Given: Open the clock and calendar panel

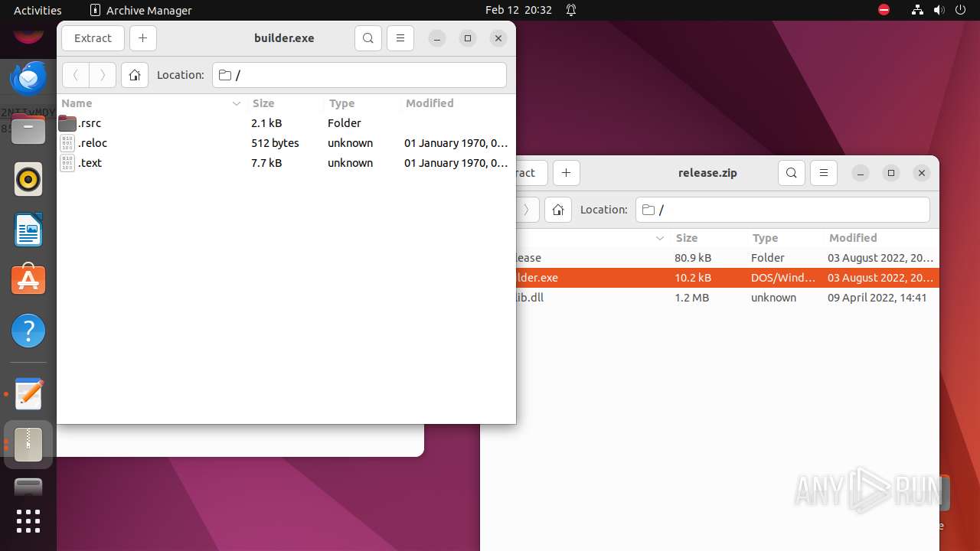Looking at the screenshot, I should (518, 10).
